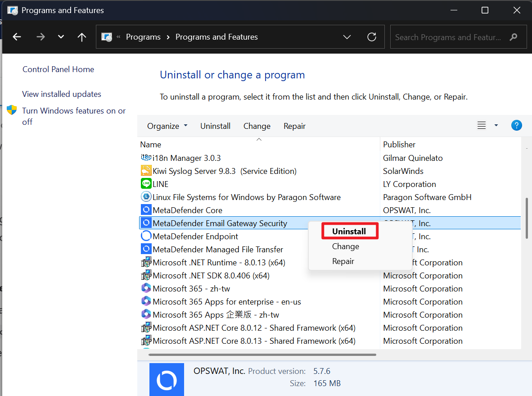Go up one folder level

coord(82,36)
